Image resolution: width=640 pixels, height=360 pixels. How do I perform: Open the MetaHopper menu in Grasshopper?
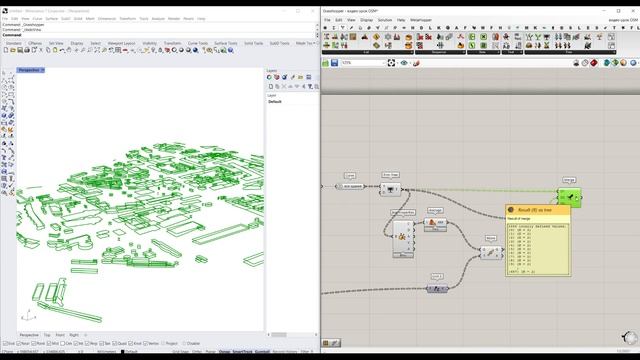click(x=421, y=20)
